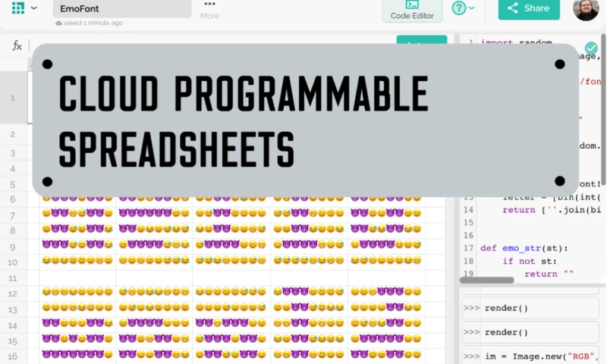The height and width of the screenshot is (364, 607).
Task: Select row 12 header
Action: 13,293
